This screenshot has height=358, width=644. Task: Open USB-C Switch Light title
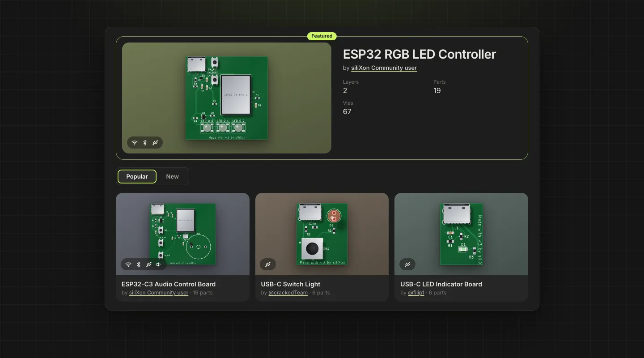coord(291,284)
